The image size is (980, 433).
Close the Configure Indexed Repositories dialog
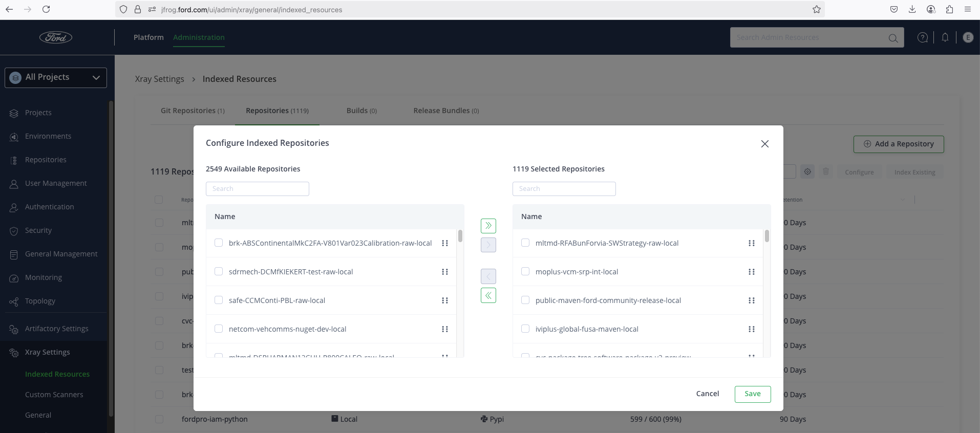point(765,144)
